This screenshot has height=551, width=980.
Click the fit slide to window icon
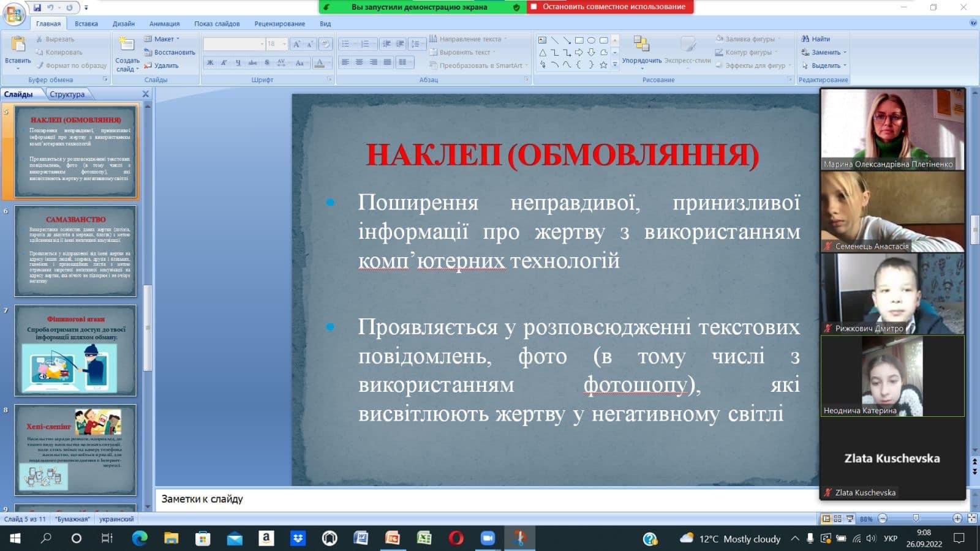[972, 519]
